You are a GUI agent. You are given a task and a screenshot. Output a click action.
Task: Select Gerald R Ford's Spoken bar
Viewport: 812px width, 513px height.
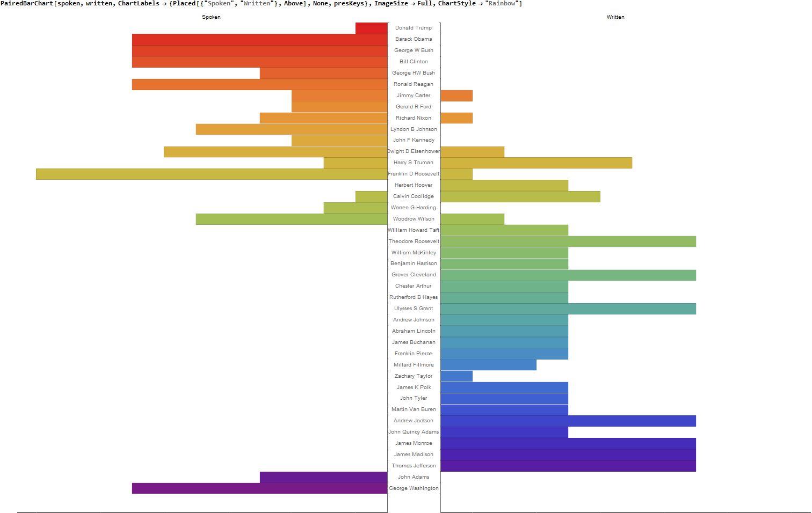[x=339, y=107]
